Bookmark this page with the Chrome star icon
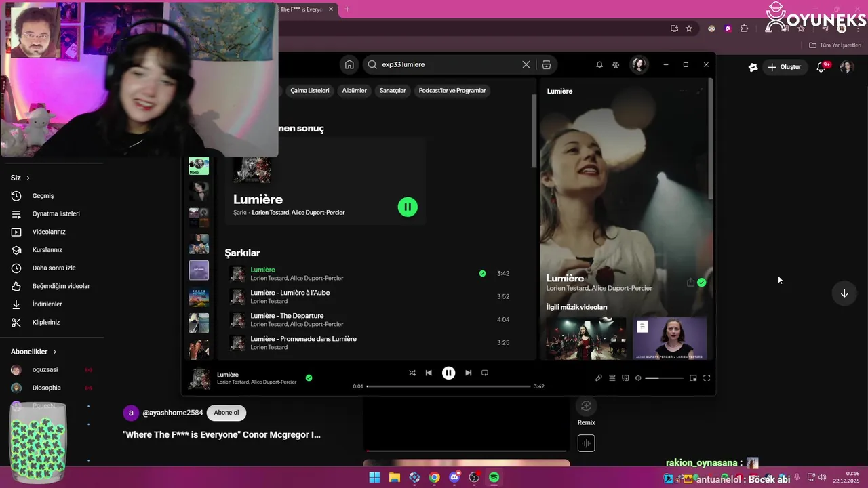The image size is (868, 488). pos(689,28)
